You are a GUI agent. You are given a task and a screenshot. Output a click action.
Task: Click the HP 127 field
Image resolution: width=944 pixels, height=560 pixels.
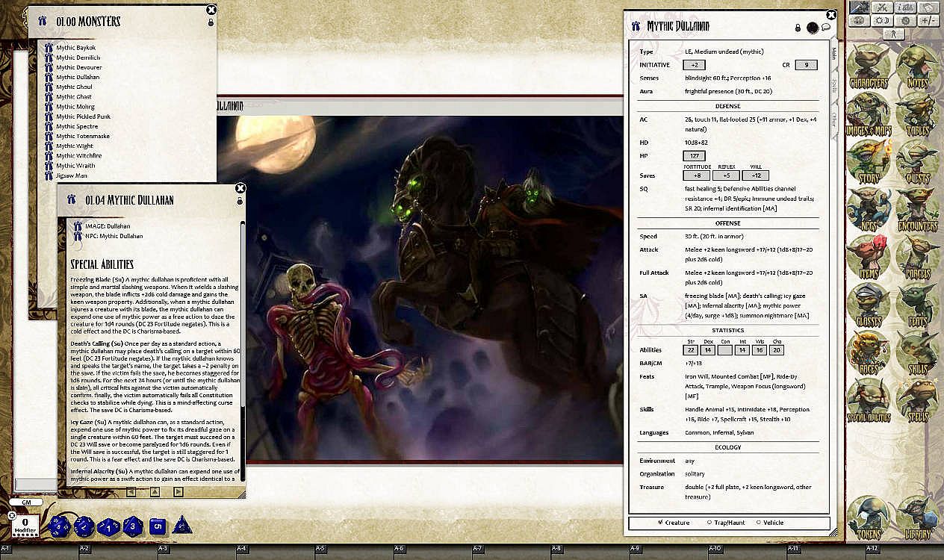click(695, 156)
